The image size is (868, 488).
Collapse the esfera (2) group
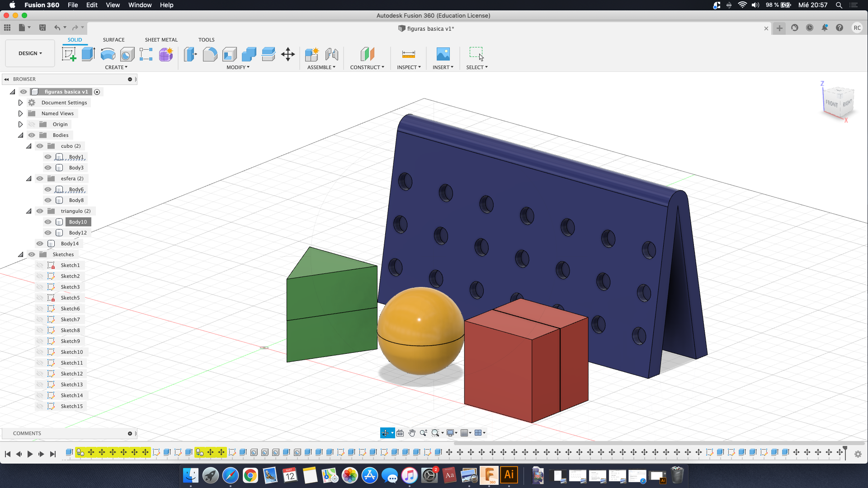pyautogui.click(x=29, y=178)
